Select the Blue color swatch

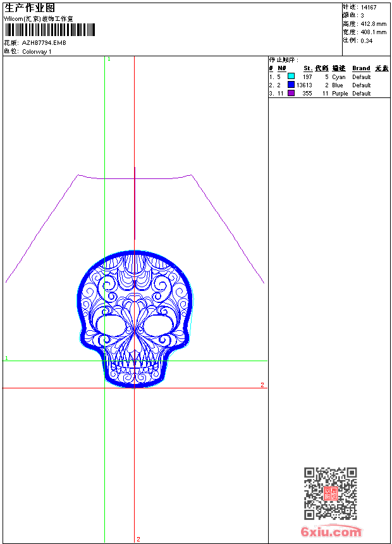coord(291,85)
